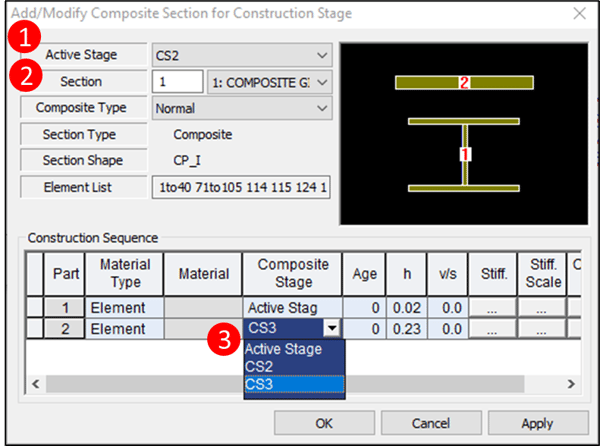Select CS2 in the composite stage list

pos(294,366)
